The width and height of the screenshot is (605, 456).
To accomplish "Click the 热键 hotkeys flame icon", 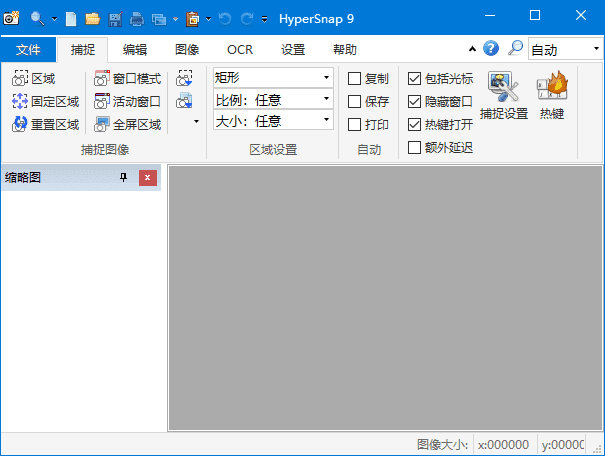I will [x=552, y=97].
